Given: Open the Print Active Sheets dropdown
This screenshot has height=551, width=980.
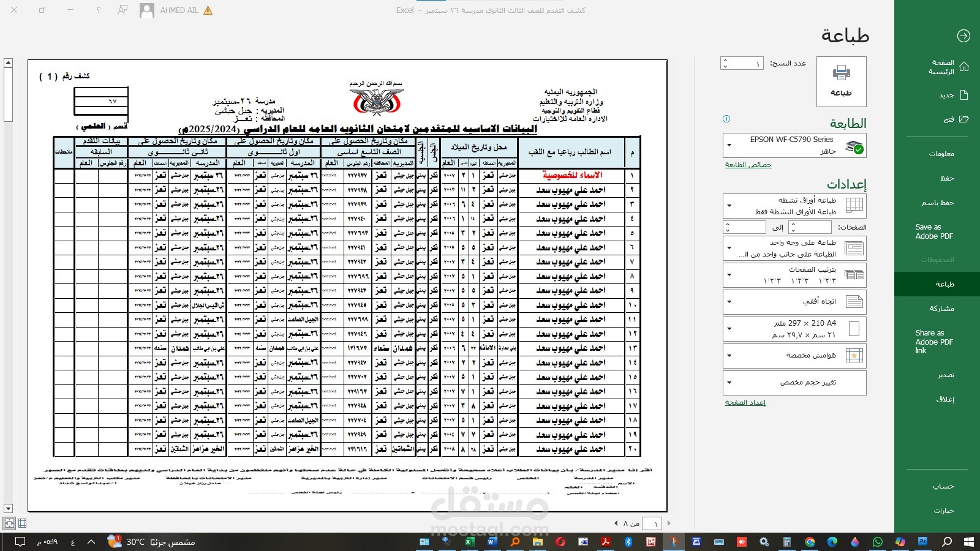Looking at the screenshot, I should tap(794, 206).
